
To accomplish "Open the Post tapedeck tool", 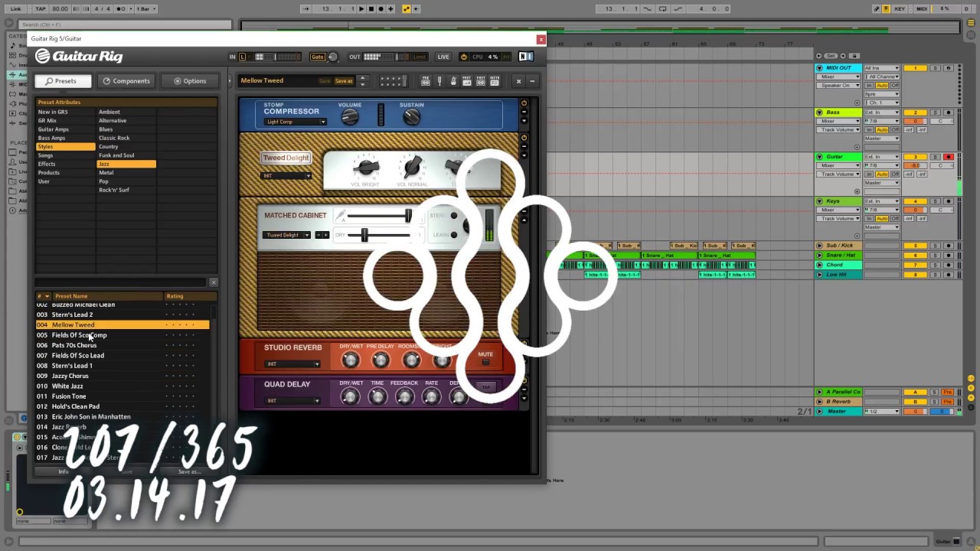I will 481,80.
